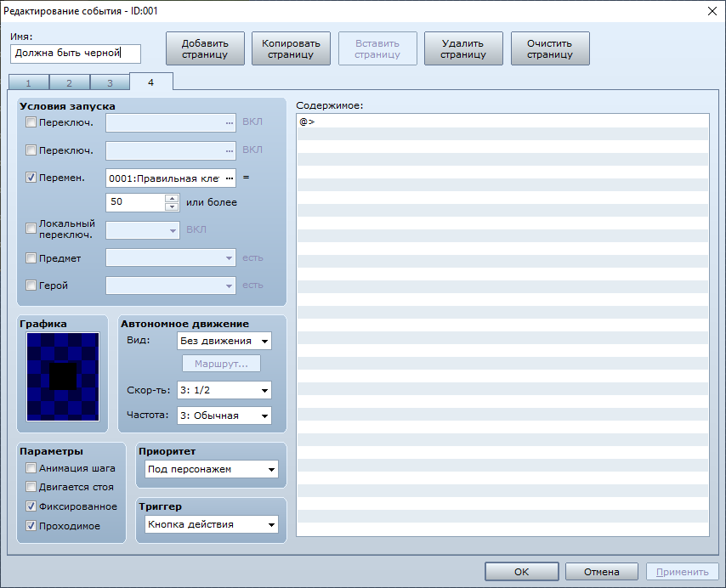Screen dimensions: 726x588
Task: Switch to event page tab 3
Action: [110, 82]
